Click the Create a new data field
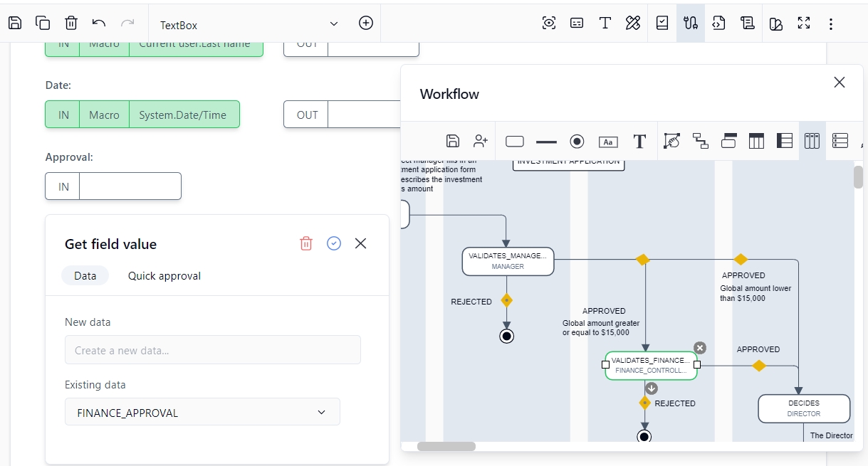The image size is (868, 466). point(212,350)
